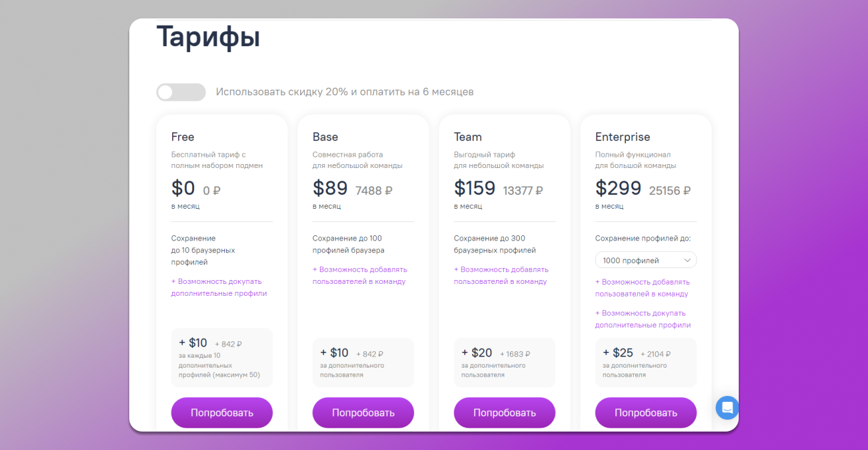Expand the profiles limit chevron in Enterprise card

pos(689,260)
